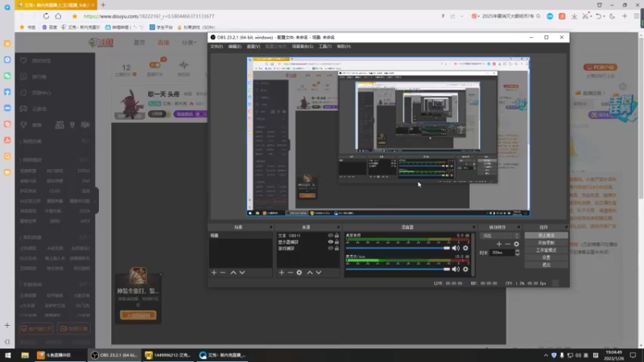644x362 pixels.
Task: Open notification center in taskbar
Action: coord(633,355)
